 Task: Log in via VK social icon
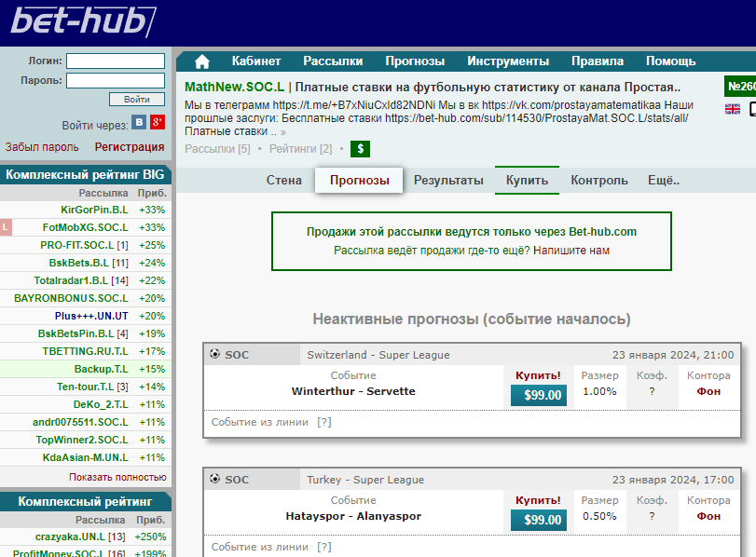(x=140, y=123)
